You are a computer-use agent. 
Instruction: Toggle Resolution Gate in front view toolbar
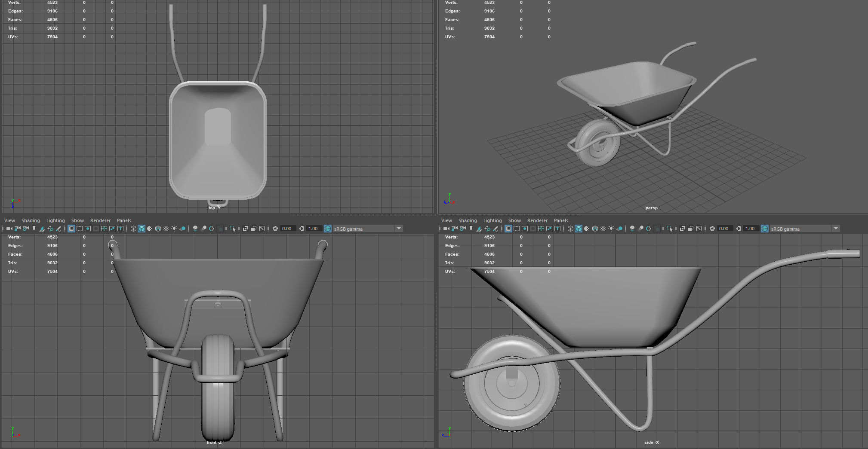click(88, 229)
